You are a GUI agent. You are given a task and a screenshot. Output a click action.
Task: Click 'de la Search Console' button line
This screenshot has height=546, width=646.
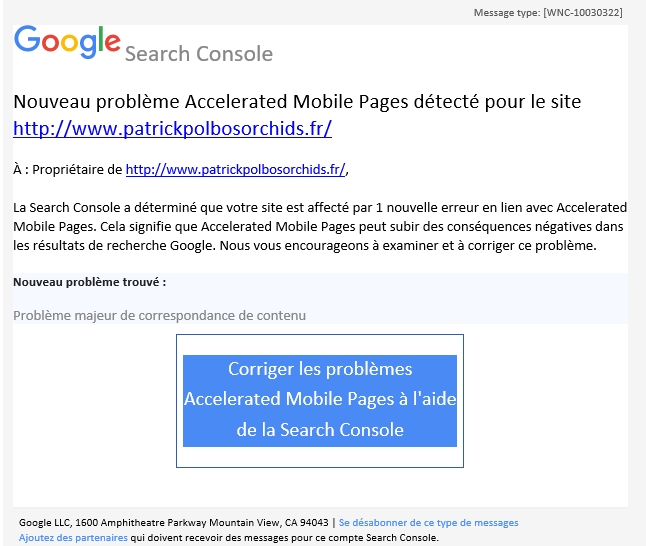pos(320,430)
